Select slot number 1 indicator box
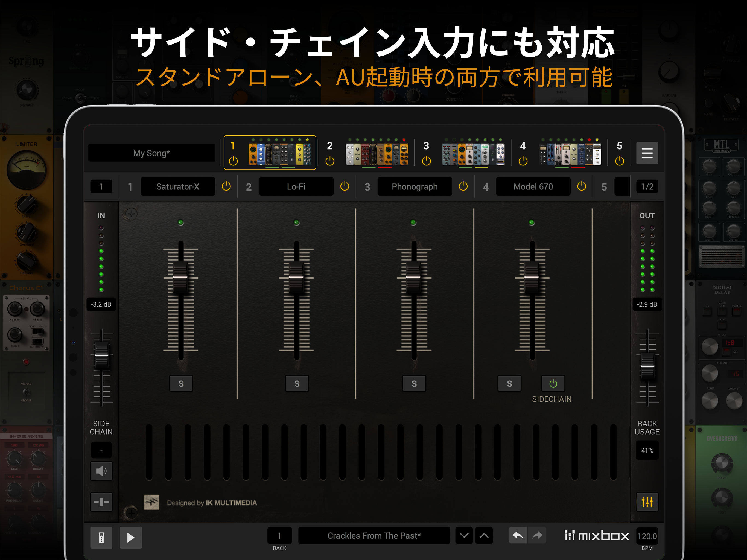This screenshot has height=560, width=747. click(101, 186)
